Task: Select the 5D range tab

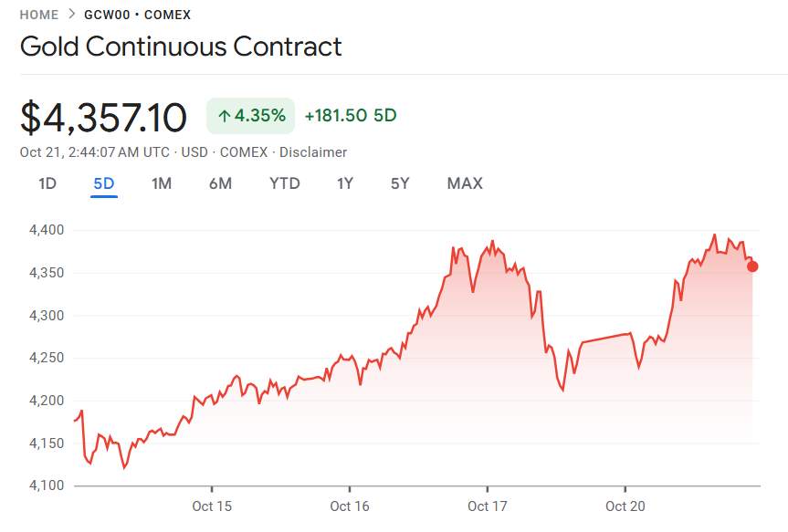Action: point(104,183)
